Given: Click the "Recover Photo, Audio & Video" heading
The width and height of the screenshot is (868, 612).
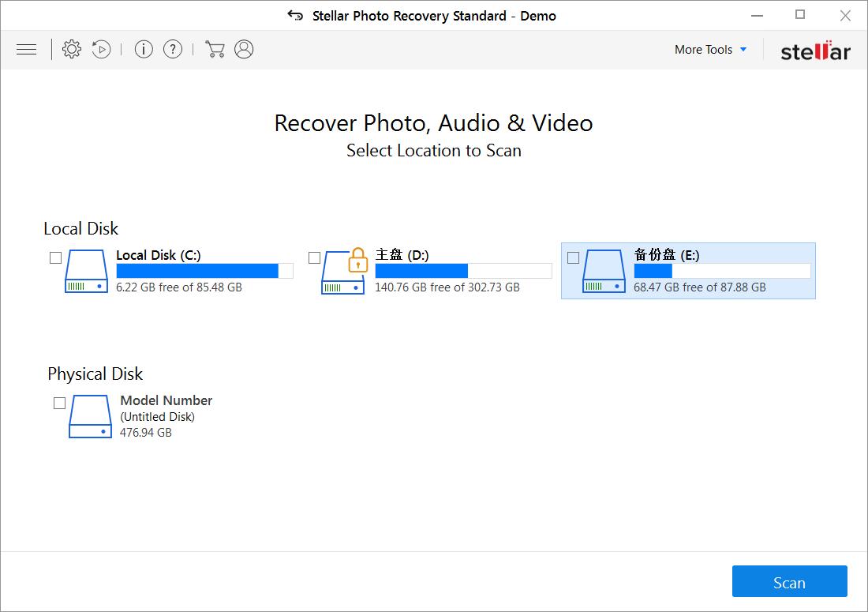Looking at the screenshot, I should (433, 123).
